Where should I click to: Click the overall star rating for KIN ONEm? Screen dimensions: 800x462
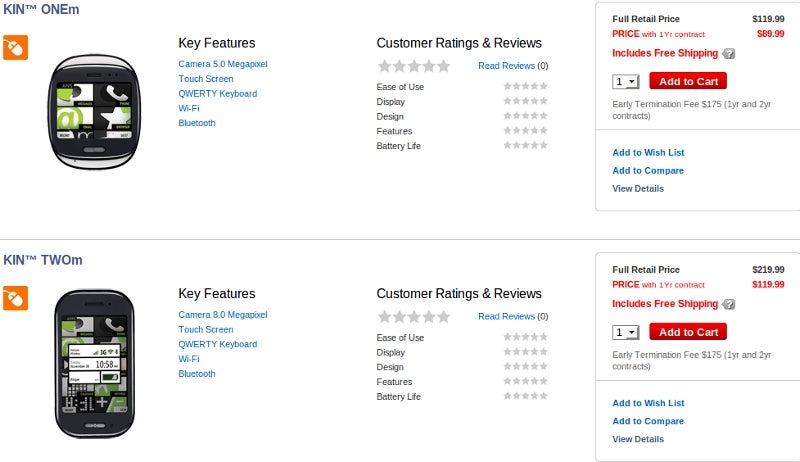414,66
